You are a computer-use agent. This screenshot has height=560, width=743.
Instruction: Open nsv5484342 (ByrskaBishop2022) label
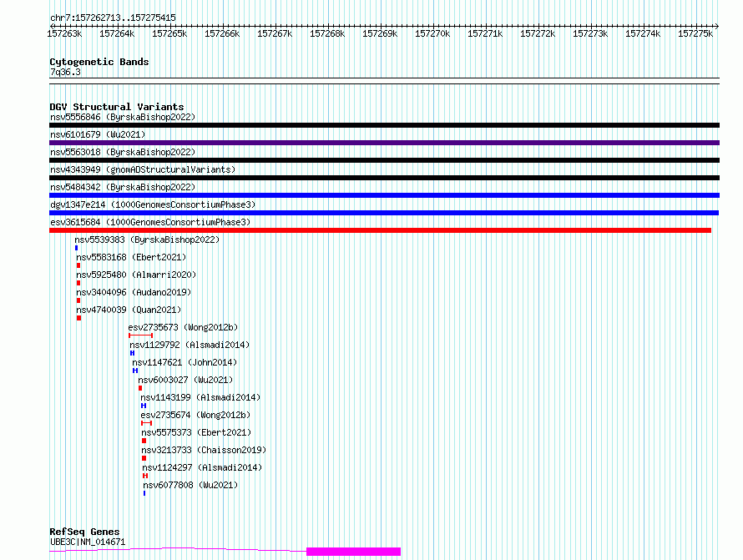(x=123, y=187)
